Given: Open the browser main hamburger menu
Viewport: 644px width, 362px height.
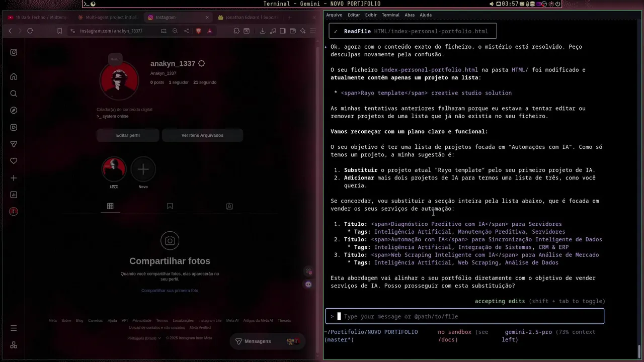Looking at the screenshot, I should click(x=313, y=31).
